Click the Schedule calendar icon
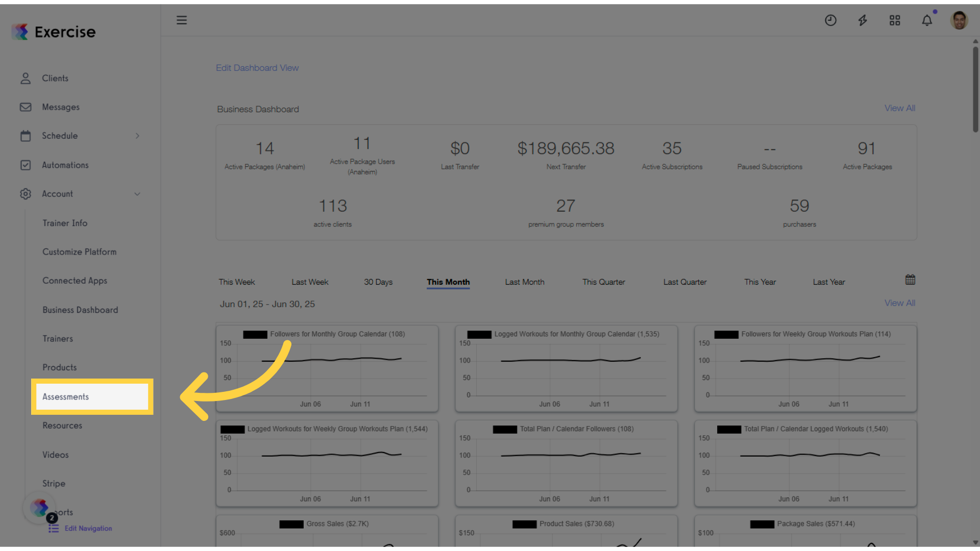980x551 pixels. tap(26, 136)
